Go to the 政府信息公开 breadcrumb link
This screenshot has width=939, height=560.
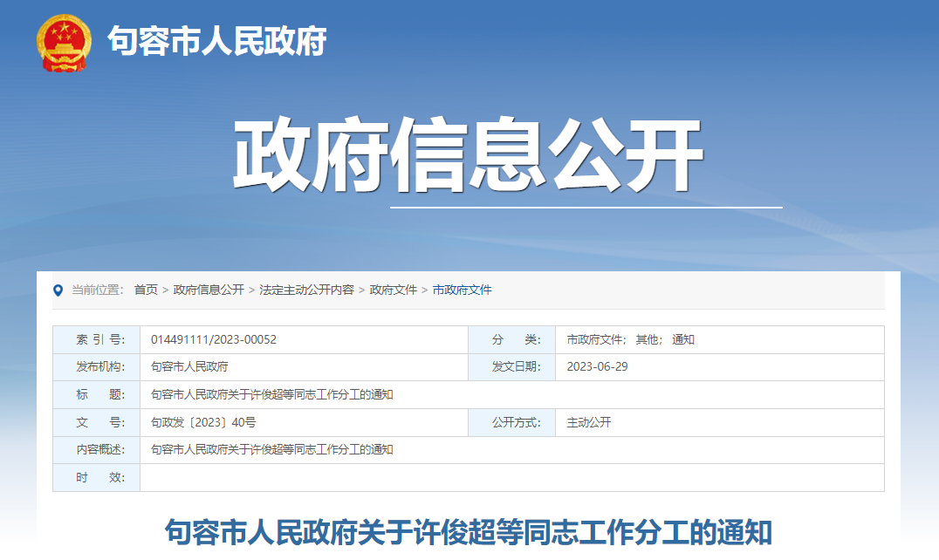point(209,290)
